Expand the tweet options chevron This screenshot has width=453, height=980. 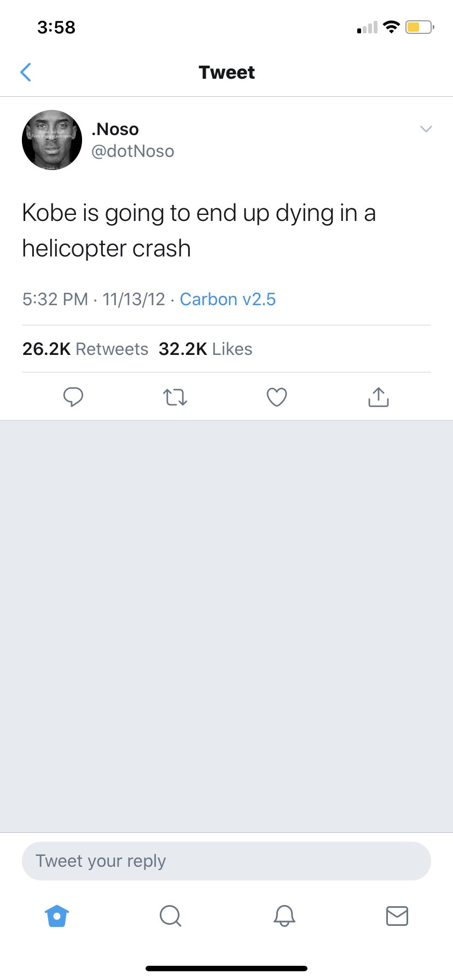point(426,129)
